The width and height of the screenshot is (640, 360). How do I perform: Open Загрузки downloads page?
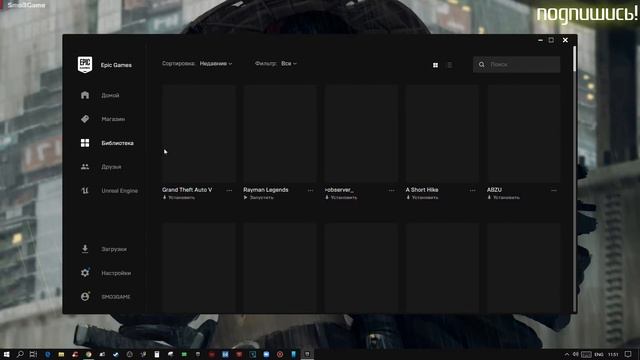(114, 249)
